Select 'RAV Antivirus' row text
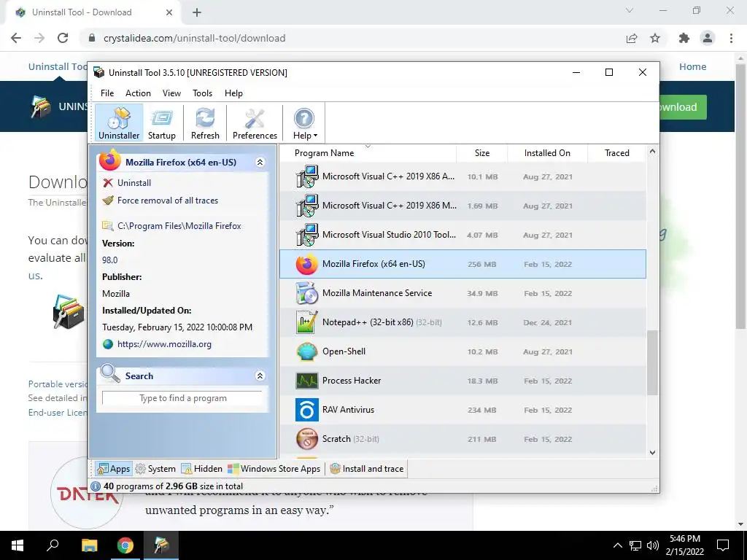The height and width of the screenshot is (560, 747). point(348,410)
